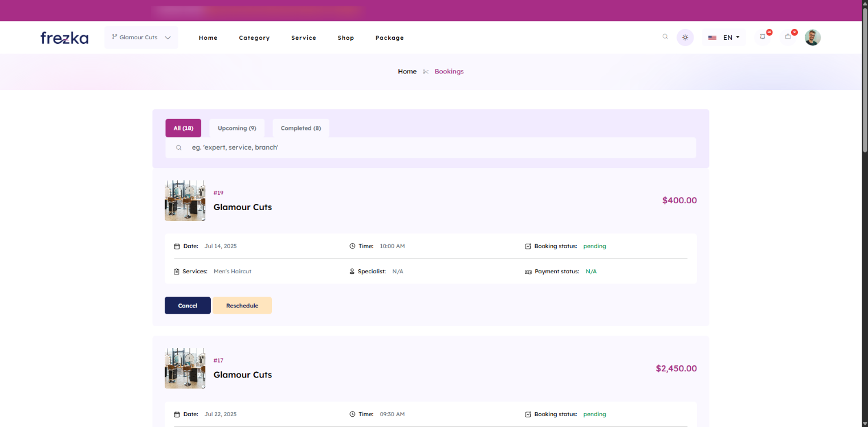Toggle the light/dark theme sun button

685,38
